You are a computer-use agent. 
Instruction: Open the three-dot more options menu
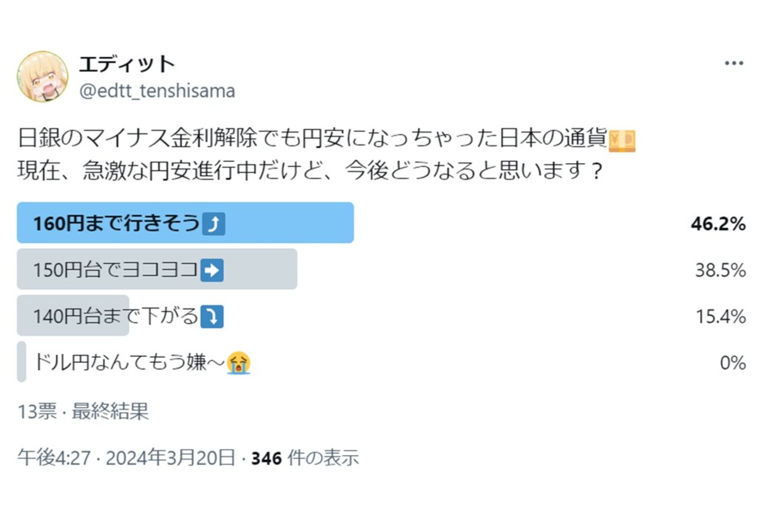[x=734, y=63]
